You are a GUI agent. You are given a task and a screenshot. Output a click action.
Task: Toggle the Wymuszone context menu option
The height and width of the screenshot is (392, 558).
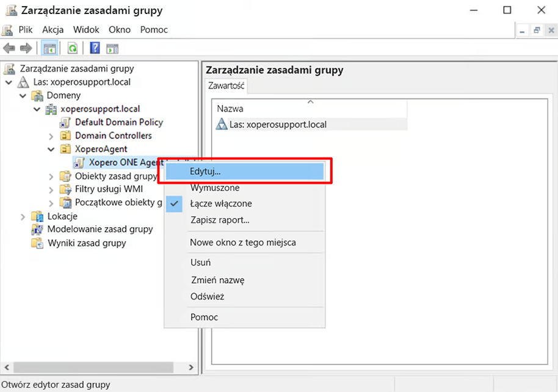(214, 188)
